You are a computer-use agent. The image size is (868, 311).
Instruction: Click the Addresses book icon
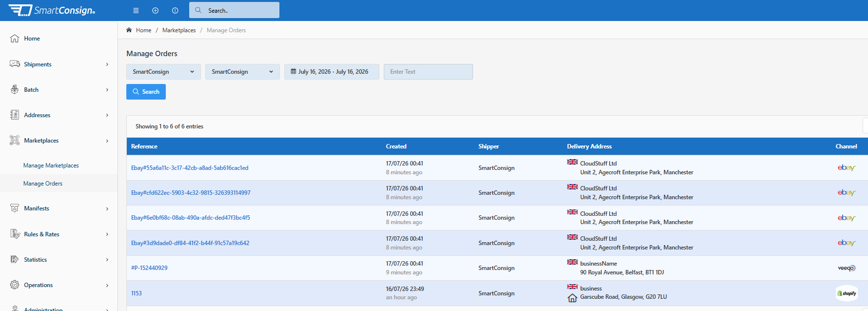click(15, 115)
